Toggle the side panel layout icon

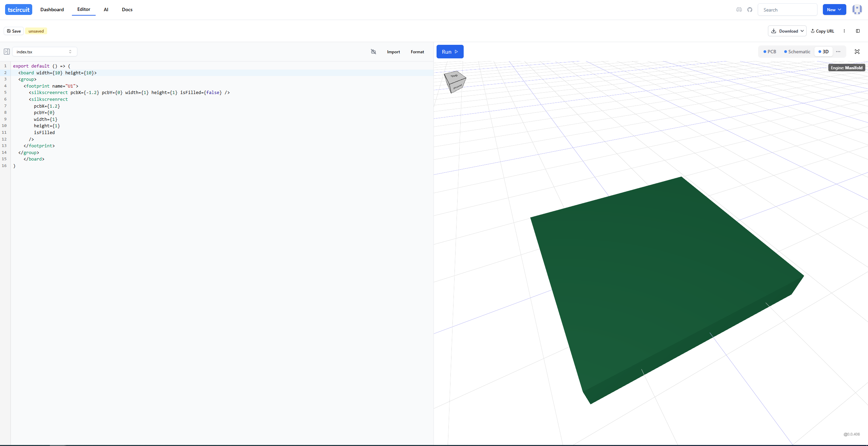tap(857, 31)
